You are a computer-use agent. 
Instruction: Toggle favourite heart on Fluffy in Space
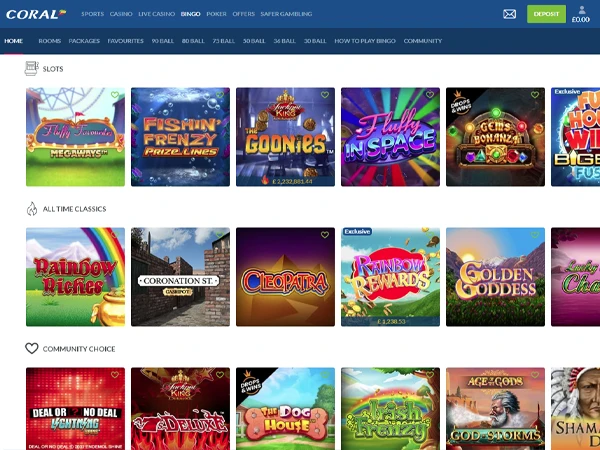point(430,95)
